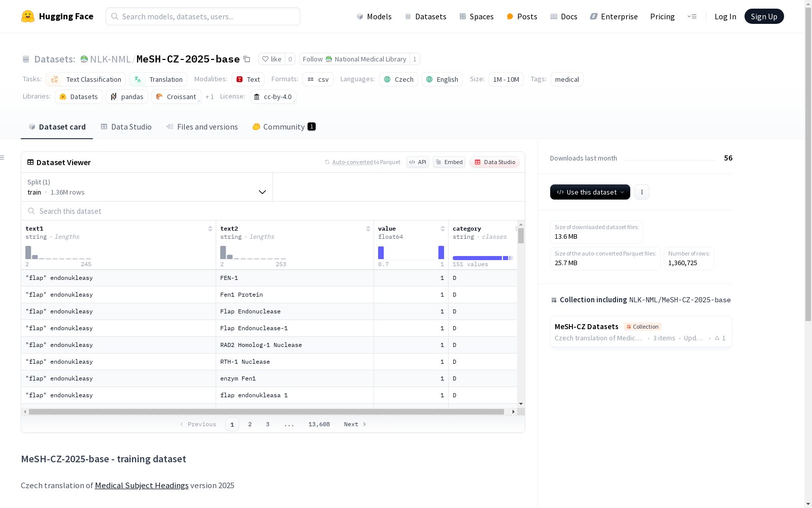Open more options beside Use this dataset
Image resolution: width=812 pixels, height=508 pixels.
tap(641, 192)
